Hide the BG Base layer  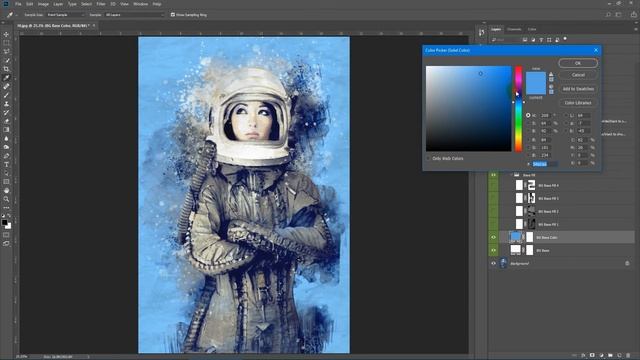coord(493,250)
